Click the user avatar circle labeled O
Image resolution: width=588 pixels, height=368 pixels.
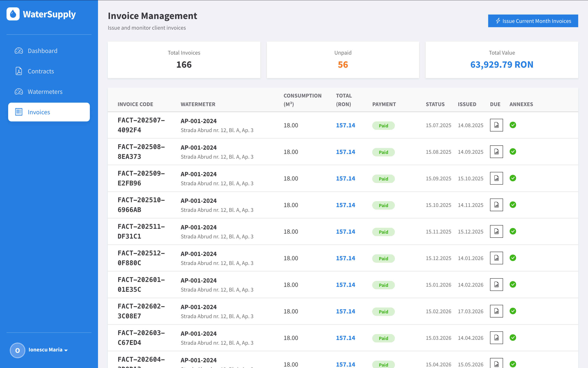(x=18, y=350)
